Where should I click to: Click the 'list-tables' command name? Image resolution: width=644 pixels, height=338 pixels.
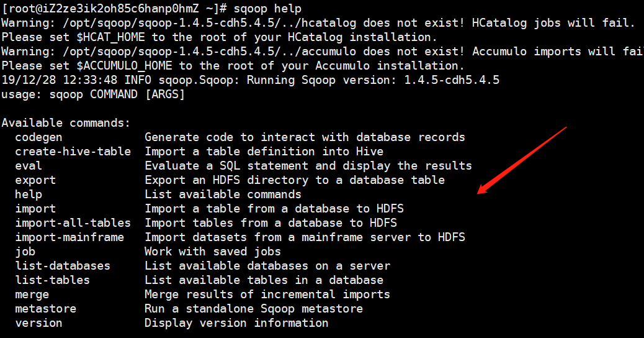53,280
